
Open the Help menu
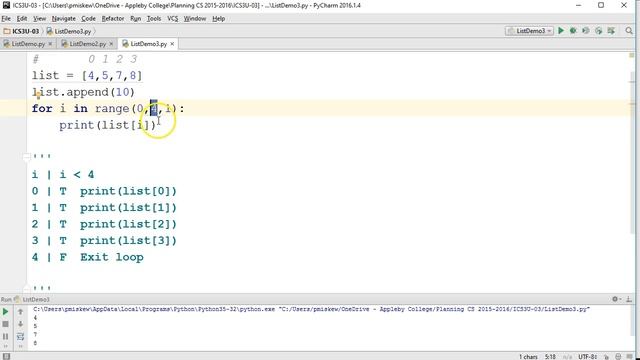tap(218, 18)
